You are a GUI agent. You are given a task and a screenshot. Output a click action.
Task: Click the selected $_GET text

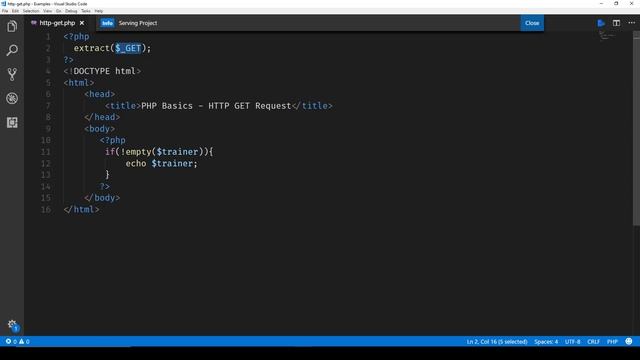point(128,48)
